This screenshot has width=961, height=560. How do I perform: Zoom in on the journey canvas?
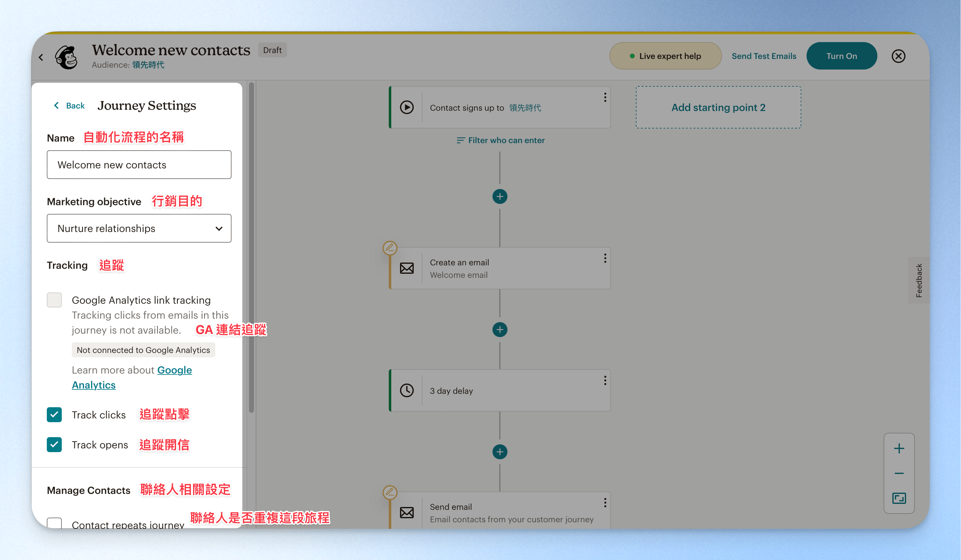click(899, 449)
